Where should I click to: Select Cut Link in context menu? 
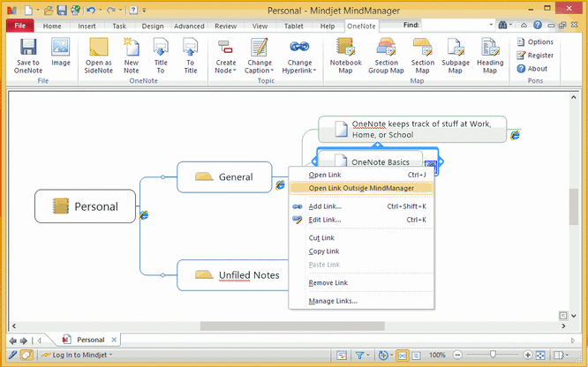click(361, 237)
